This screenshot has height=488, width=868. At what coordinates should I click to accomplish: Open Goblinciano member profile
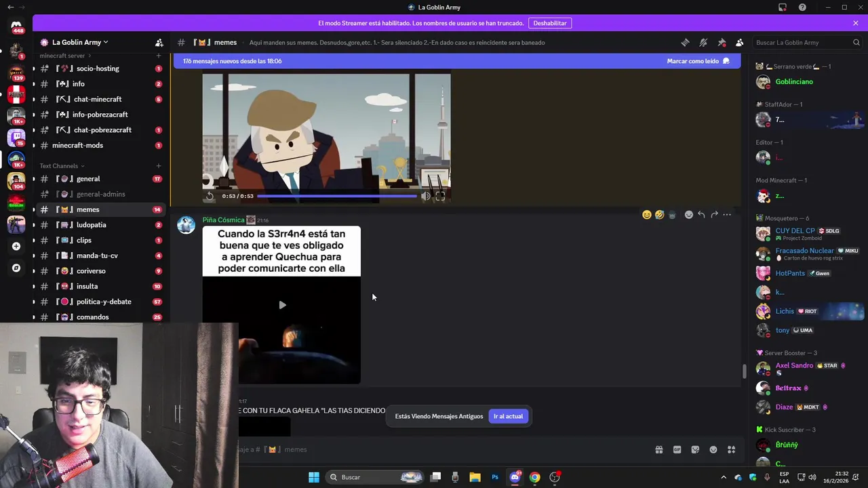tap(809, 82)
